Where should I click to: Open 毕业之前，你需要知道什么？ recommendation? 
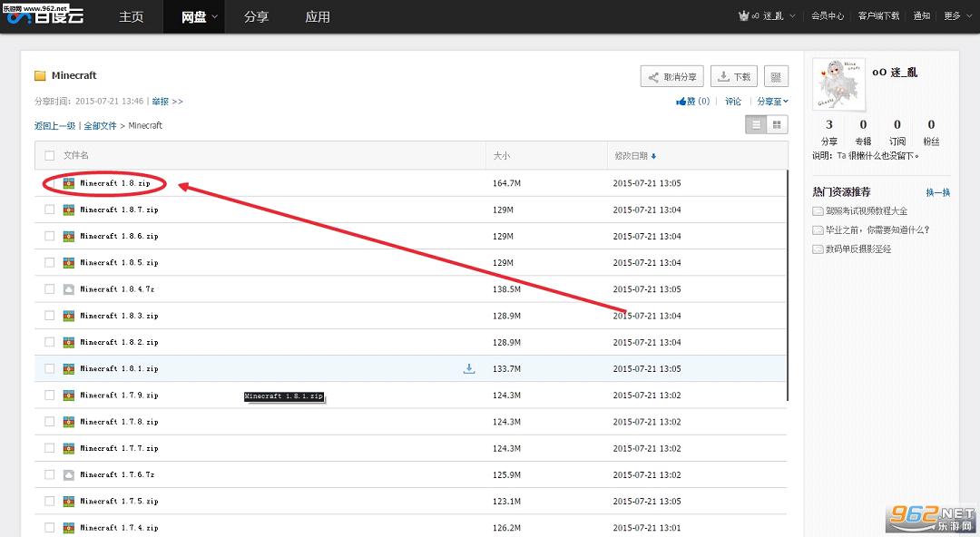[x=877, y=230]
